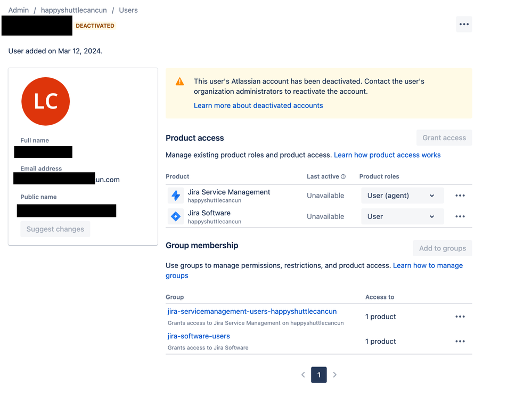Click Unavailable in Jira Software row
The width and height of the screenshot is (532, 398).
(325, 216)
